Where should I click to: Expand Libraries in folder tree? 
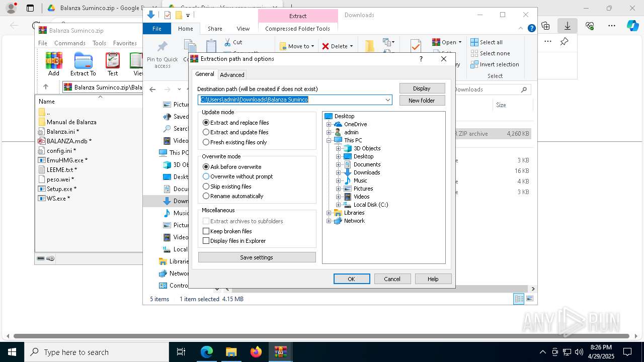point(329,213)
